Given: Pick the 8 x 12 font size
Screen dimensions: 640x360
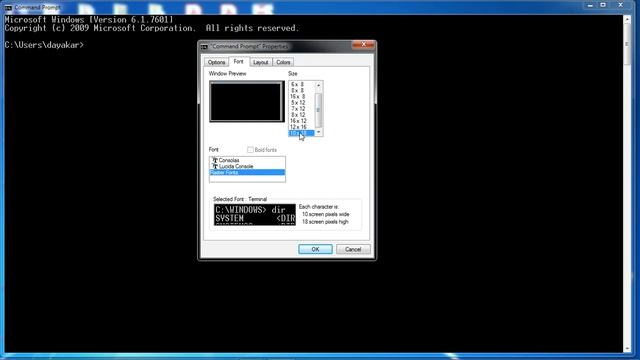Looking at the screenshot, I should click(301, 115).
